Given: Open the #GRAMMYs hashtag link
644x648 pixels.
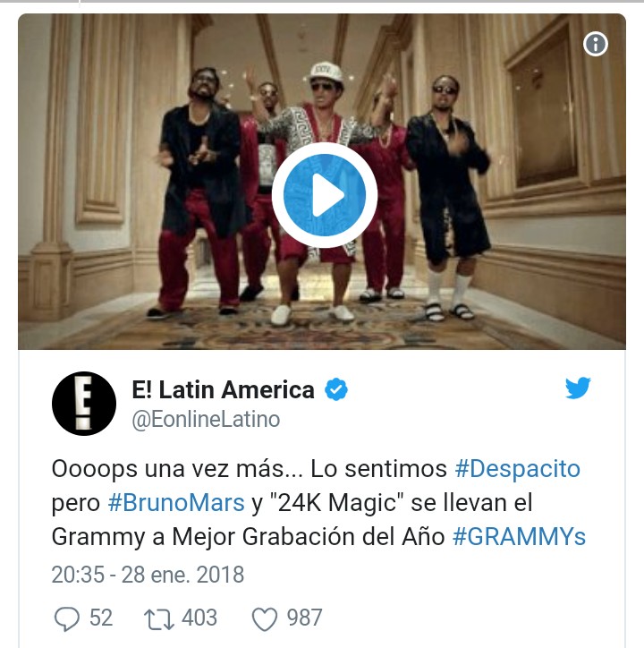Looking at the screenshot, I should 519,537.
